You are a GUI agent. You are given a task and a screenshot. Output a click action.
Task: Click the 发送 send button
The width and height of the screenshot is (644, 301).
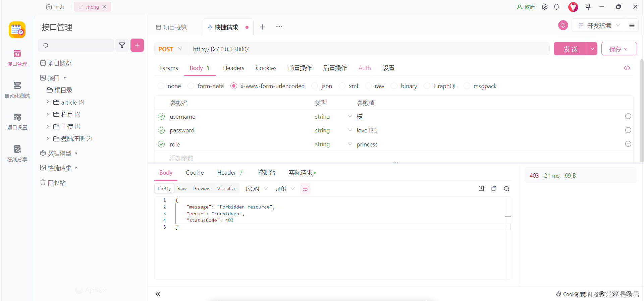click(x=571, y=49)
